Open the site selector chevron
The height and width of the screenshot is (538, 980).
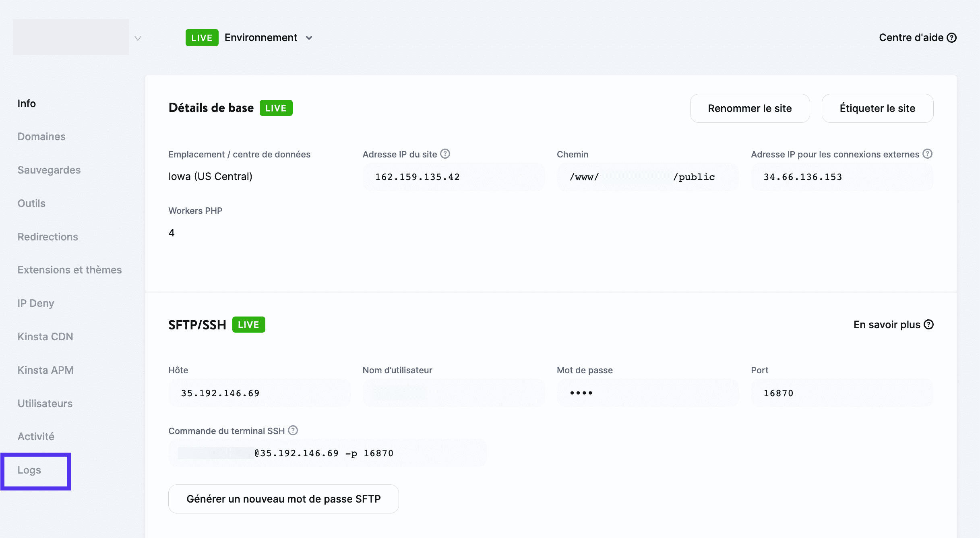[x=138, y=38]
